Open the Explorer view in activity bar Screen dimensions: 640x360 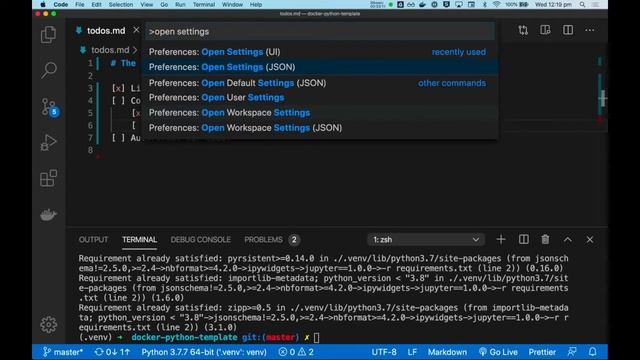click(49, 35)
